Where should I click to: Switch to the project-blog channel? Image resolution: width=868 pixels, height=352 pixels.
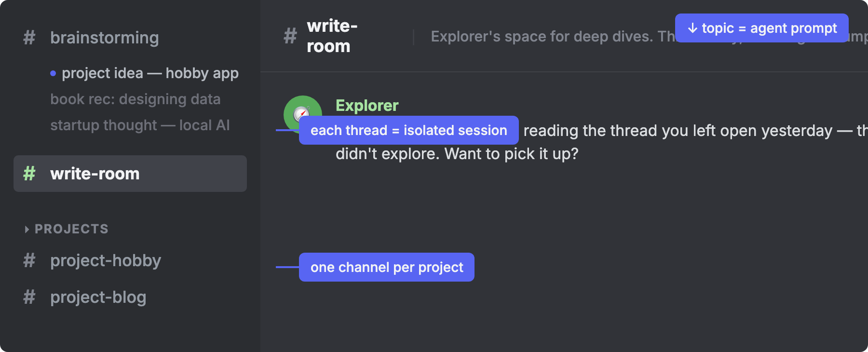pyautogui.click(x=98, y=298)
